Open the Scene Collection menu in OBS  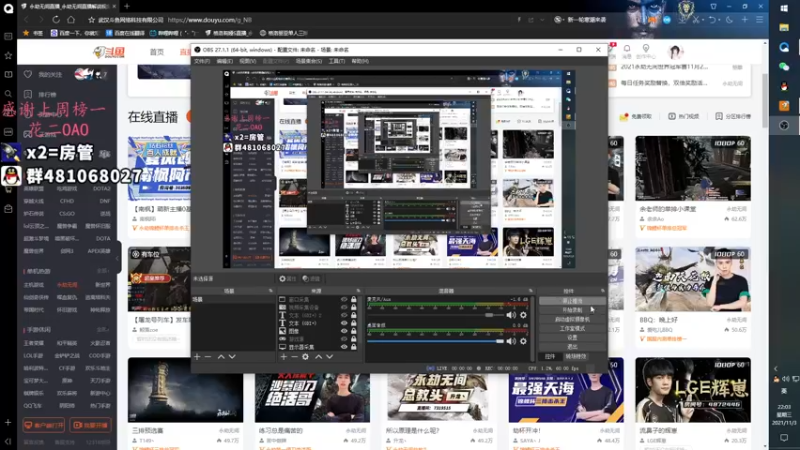pos(309,61)
